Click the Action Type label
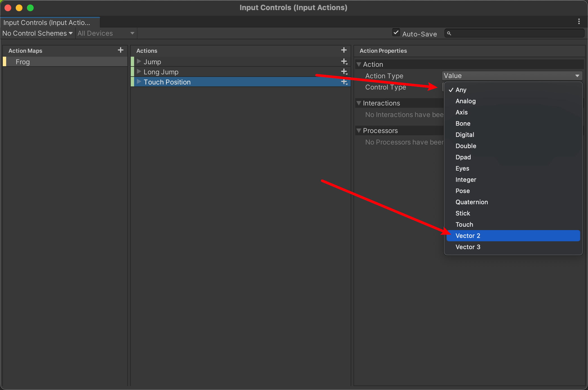The width and height of the screenshot is (588, 390). [384, 76]
